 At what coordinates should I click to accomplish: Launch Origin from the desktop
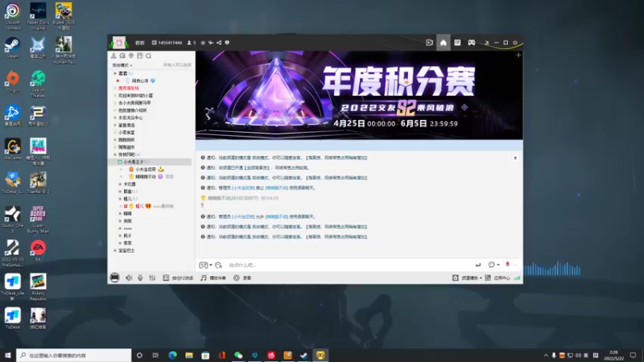tap(12, 81)
